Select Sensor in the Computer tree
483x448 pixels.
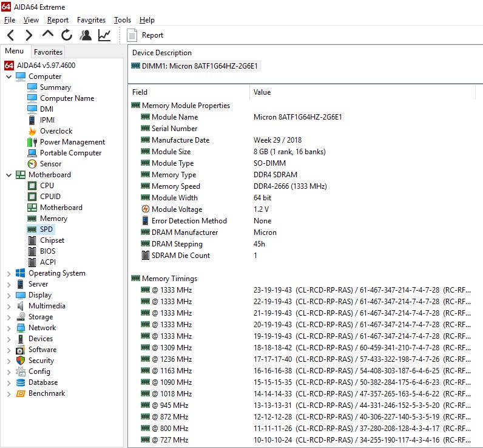click(x=50, y=164)
